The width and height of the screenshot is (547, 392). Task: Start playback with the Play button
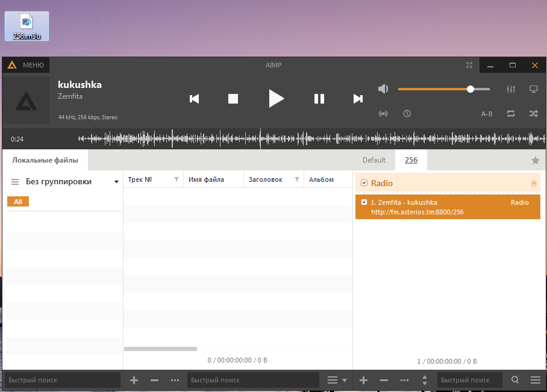(277, 99)
